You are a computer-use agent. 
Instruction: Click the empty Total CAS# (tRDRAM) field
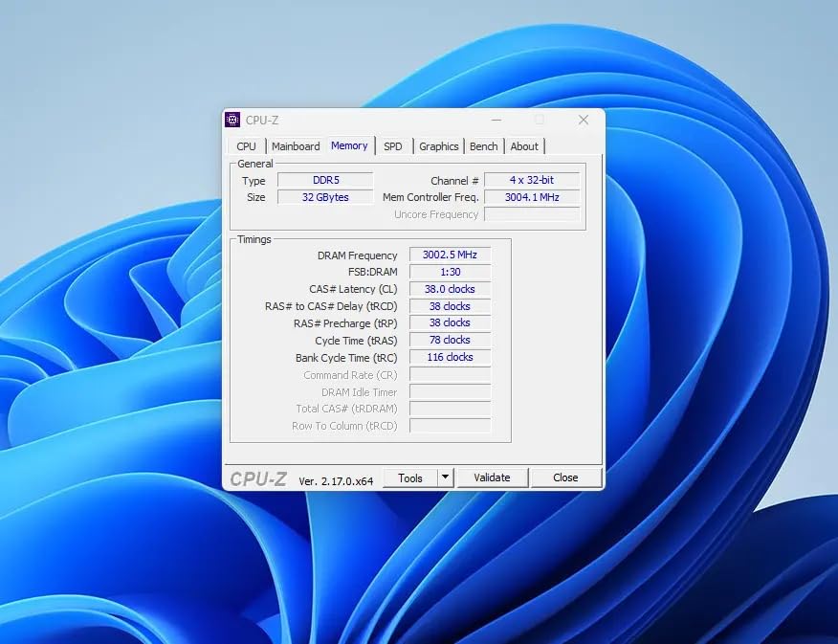click(450, 409)
